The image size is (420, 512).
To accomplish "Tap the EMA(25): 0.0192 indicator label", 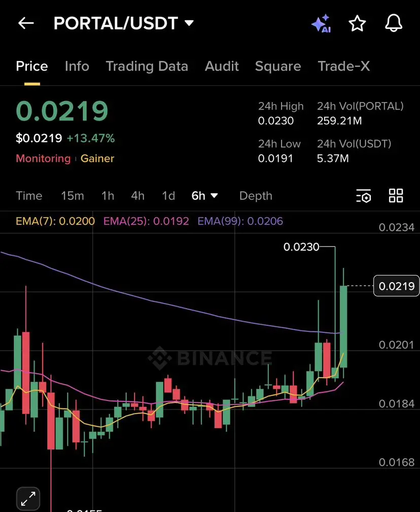I will coord(146,221).
